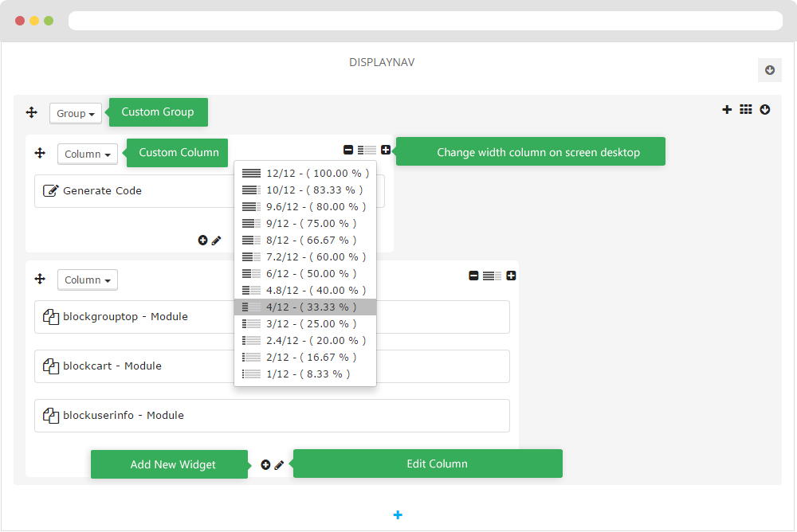Image resolution: width=797 pixels, height=532 pixels.
Task: Click the blue plus at page bottom
Action: (x=398, y=515)
